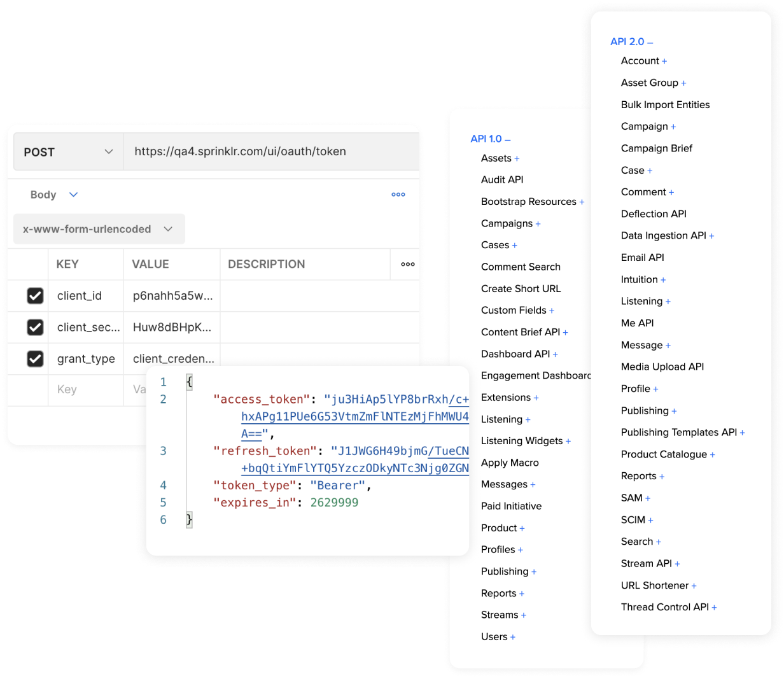Expand the Listening Widgets entry
This screenshot has height=679, width=784.
tap(568, 440)
